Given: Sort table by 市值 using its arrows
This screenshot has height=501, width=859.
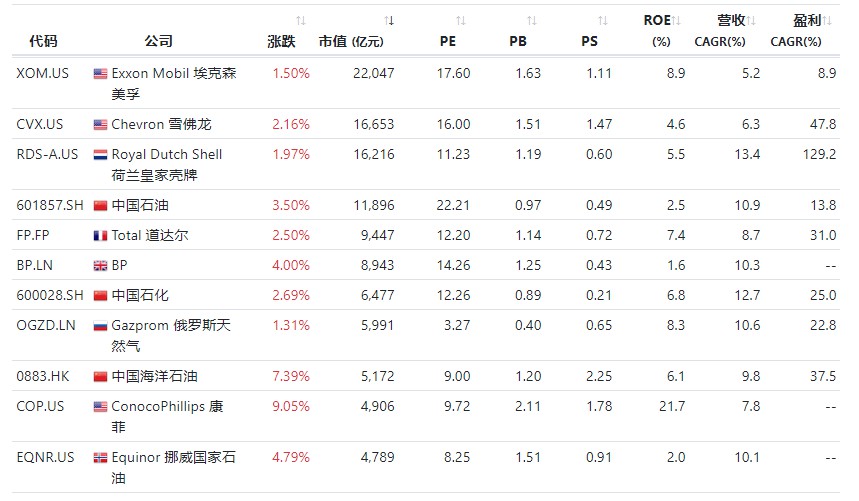Looking at the screenshot, I should 389,21.
